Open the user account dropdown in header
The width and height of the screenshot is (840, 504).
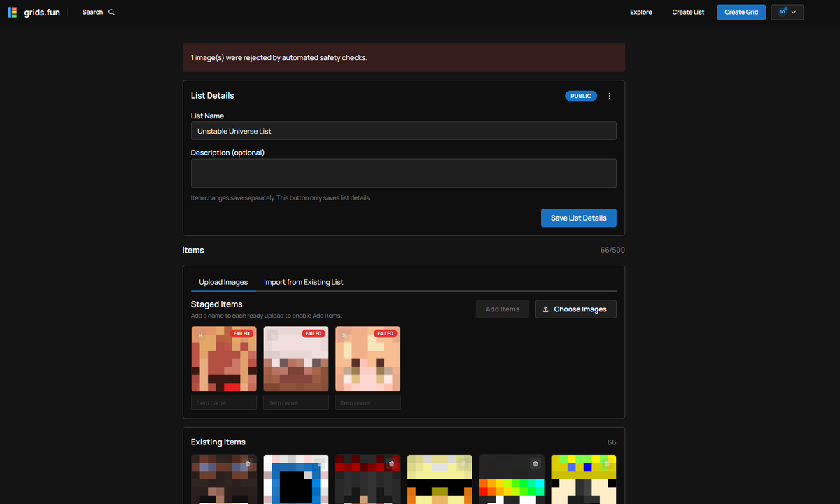click(787, 12)
